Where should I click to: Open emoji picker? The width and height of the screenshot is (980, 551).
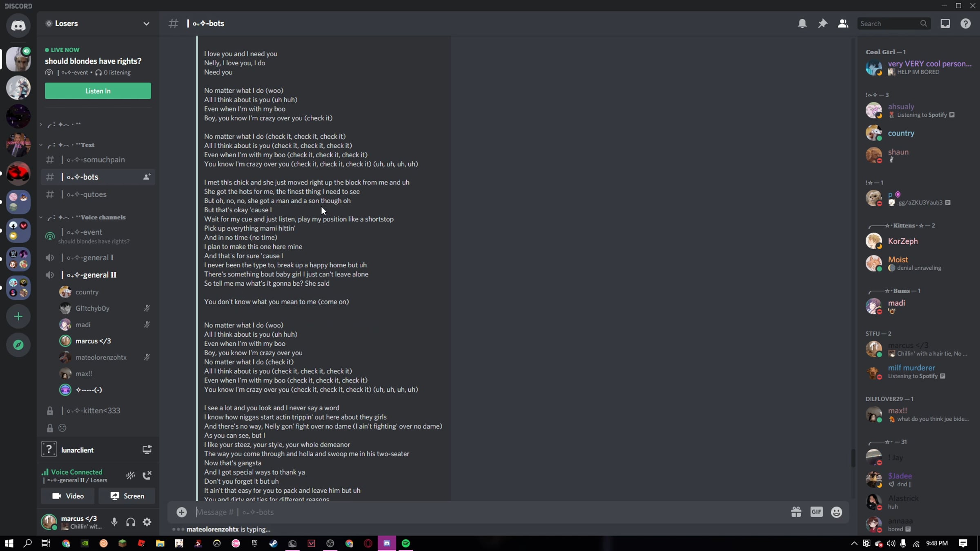[836, 512]
